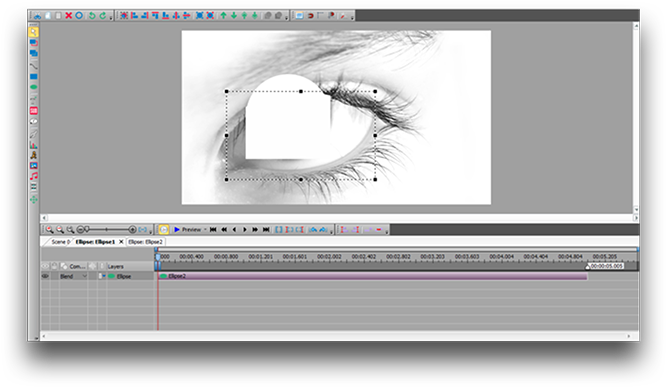
Task: Select the green Ellipse tool
Action: (34, 87)
